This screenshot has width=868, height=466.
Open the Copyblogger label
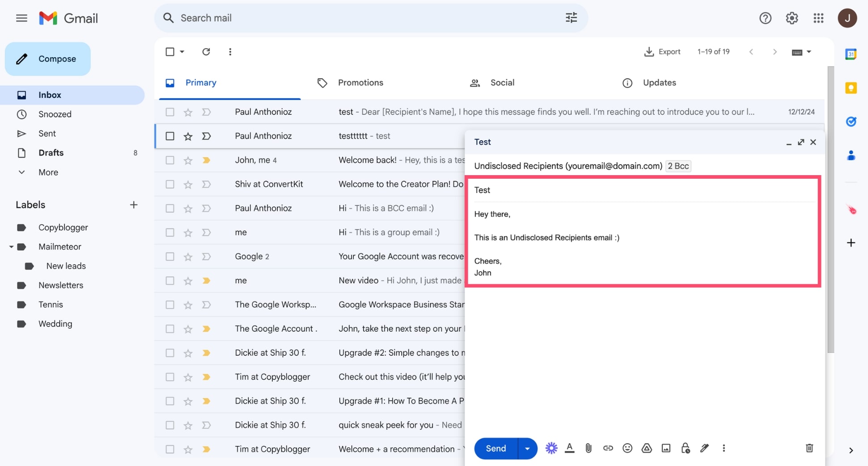click(x=63, y=227)
